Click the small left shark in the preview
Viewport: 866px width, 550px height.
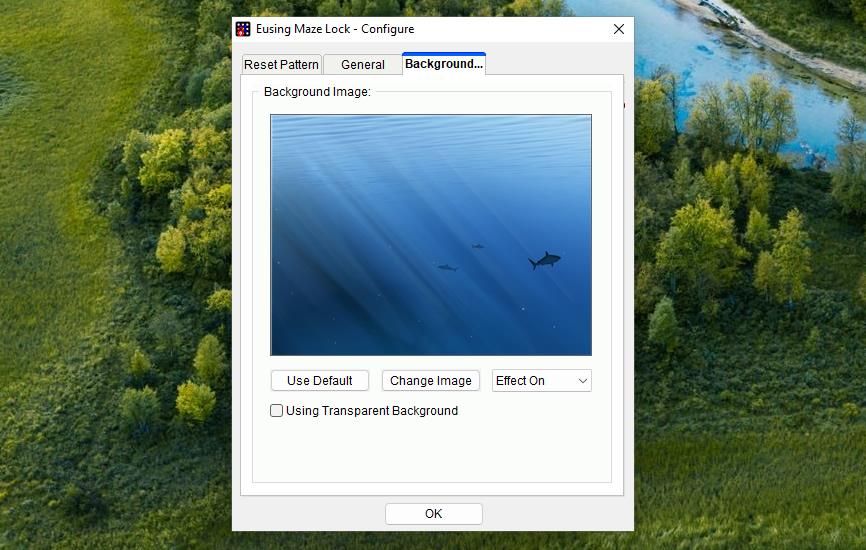[447, 268]
